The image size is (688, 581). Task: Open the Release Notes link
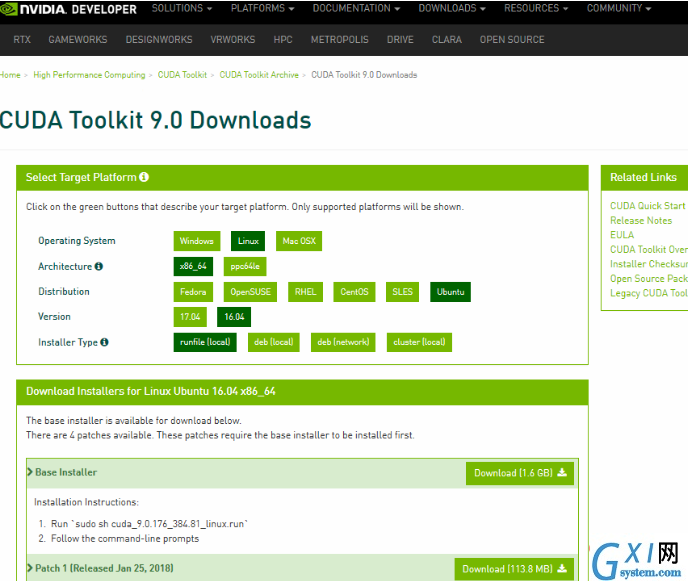click(641, 220)
